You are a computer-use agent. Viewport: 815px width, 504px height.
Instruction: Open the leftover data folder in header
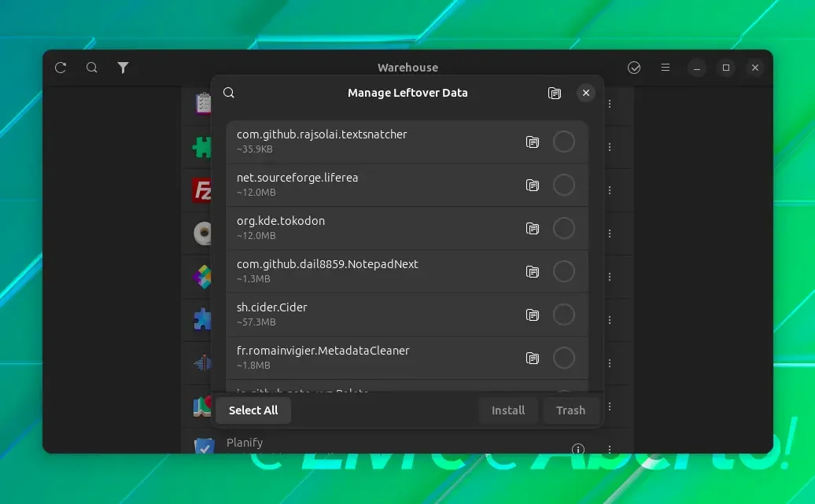(555, 93)
